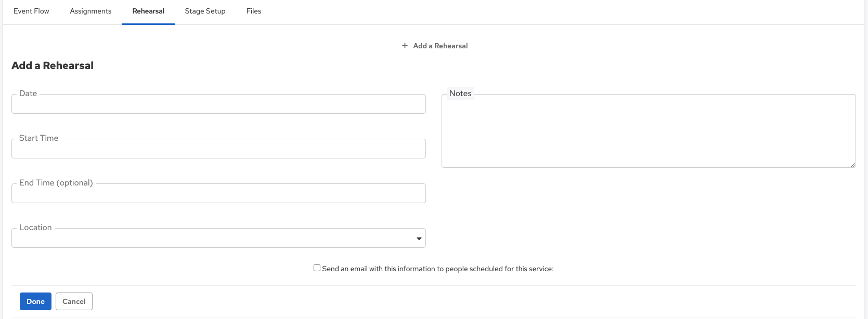Click inside the Notes text area

coord(648,130)
